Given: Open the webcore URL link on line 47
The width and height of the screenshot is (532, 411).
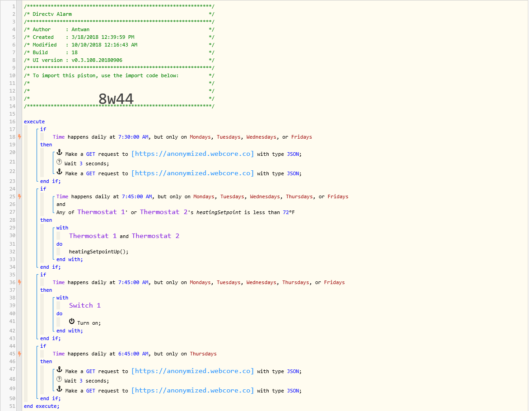Looking at the screenshot, I should tap(192, 371).
